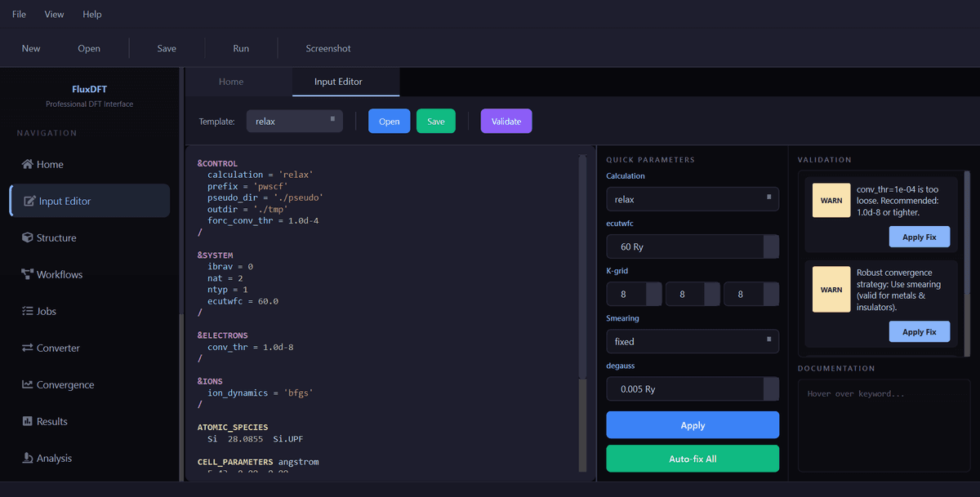Viewport: 980px width, 497px height.
Task: Apply Fix for conv_thr warning
Action: click(919, 237)
